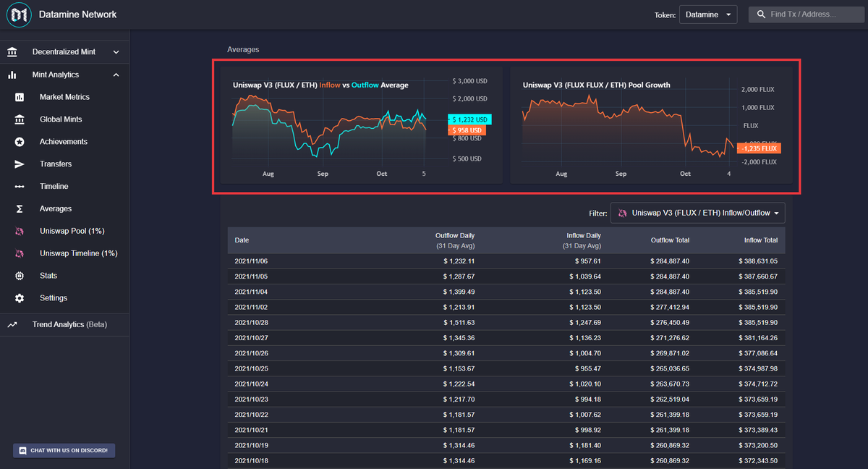Image resolution: width=868 pixels, height=469 pixels.
Task: Click the cyan $1,232 USD price tag
Action: pyautogui.click(x=469, y=119)
